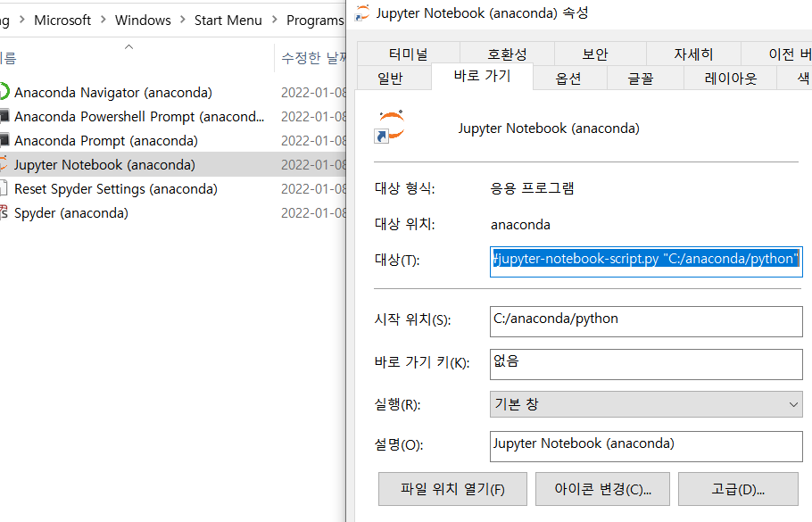Viewport: 812px width, 522px height.
Task: Click the 고급(D)... button
Action: [x=738, y=489]
